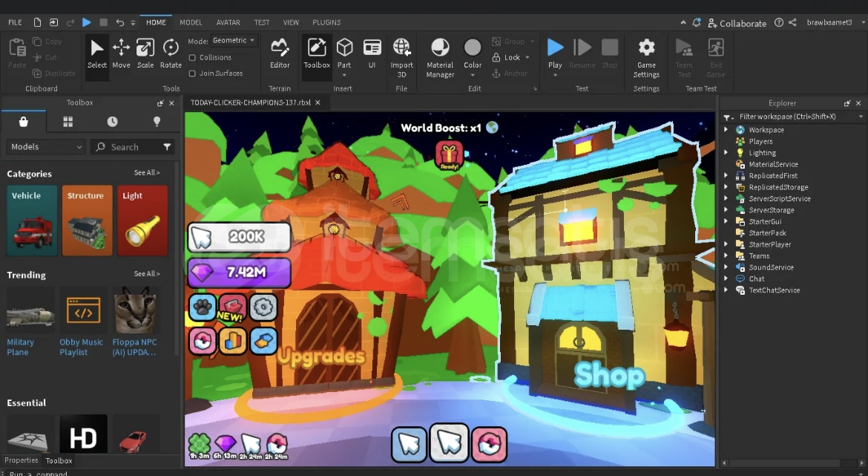Viewport: 868px width, 476px height.
Task: Click the undo arrow in the top bar
Action: (119, 23)
